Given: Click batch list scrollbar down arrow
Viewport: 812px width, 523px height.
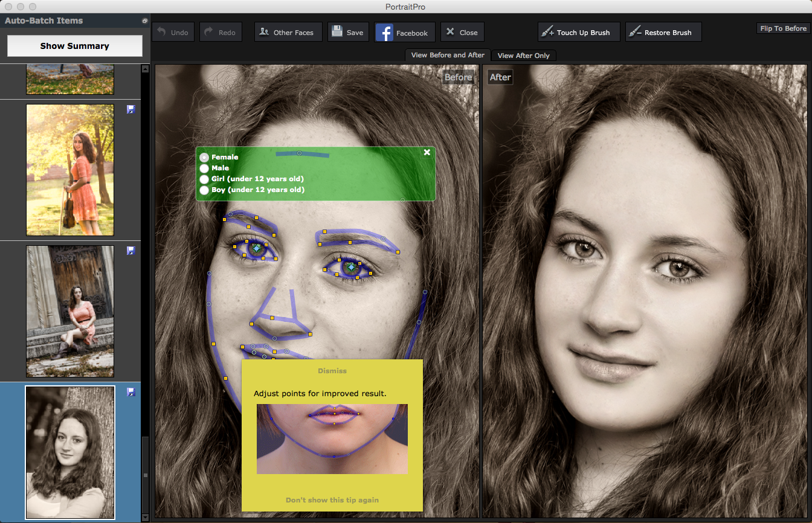Looking at the screenshot, I should tap(145, 518).
